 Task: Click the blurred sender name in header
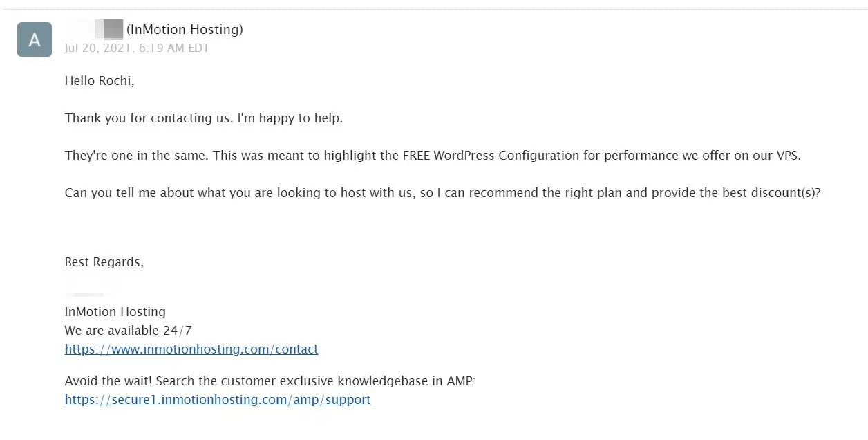(x=95, y=29)
